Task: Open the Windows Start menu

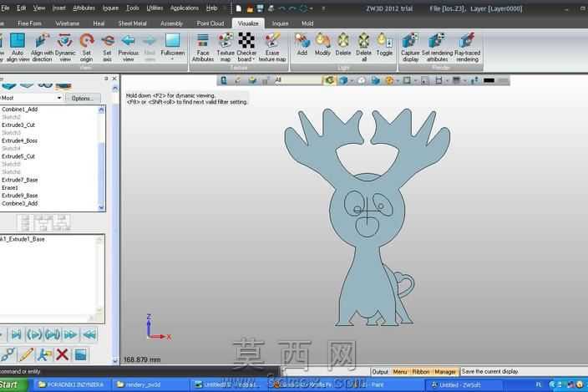Action: point(13,384)
